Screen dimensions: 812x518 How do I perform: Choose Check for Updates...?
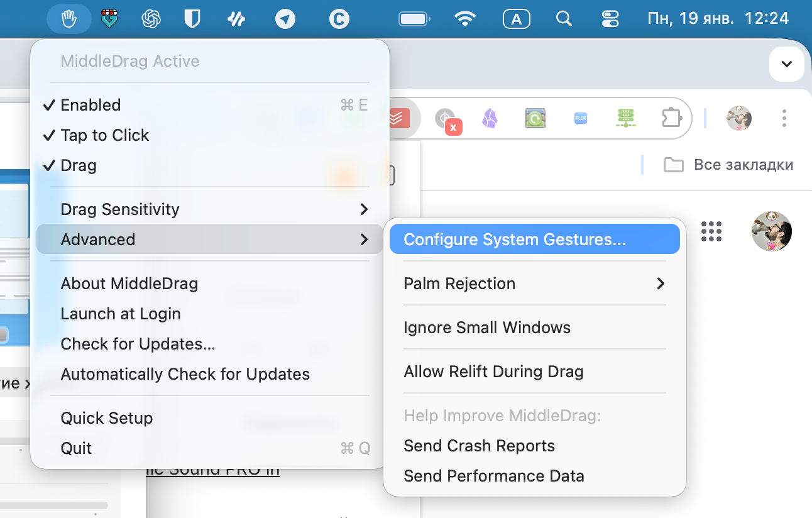click(209, 344)
